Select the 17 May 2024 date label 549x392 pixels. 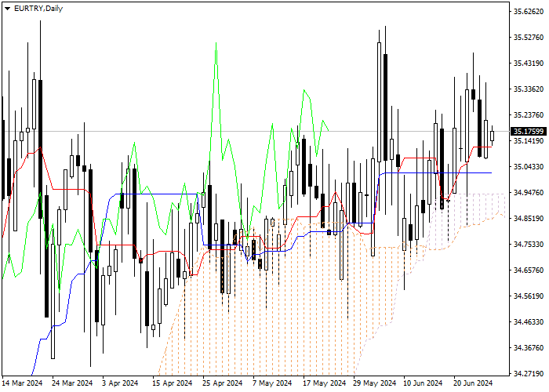324,383
